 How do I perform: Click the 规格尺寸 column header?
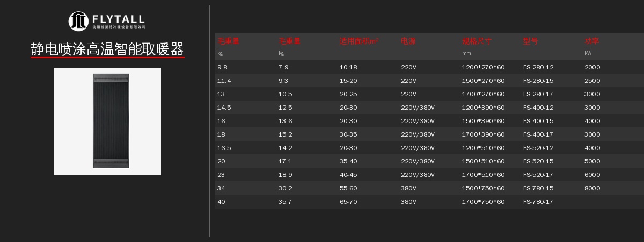coord(477,41)
